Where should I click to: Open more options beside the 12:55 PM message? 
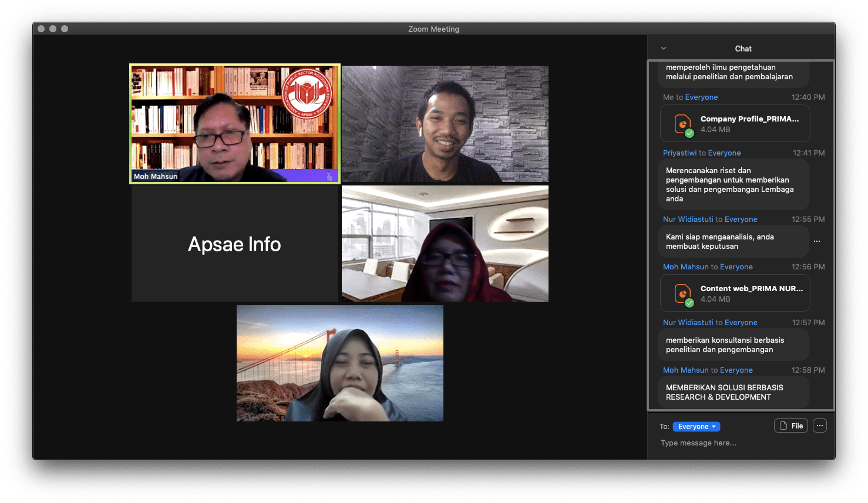[817, 241]
